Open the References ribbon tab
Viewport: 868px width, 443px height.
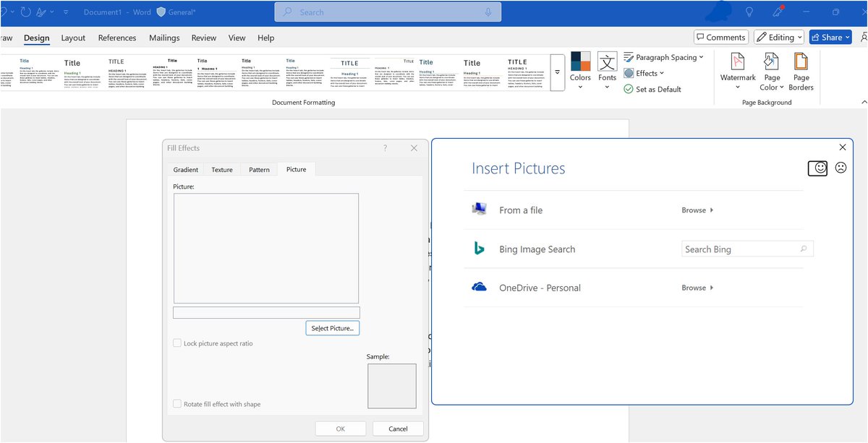(117, 38)
